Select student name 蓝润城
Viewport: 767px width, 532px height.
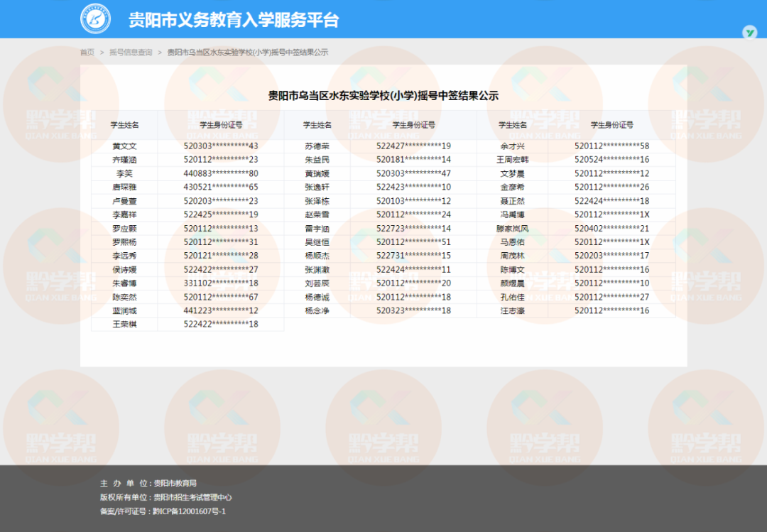[124, 311]
